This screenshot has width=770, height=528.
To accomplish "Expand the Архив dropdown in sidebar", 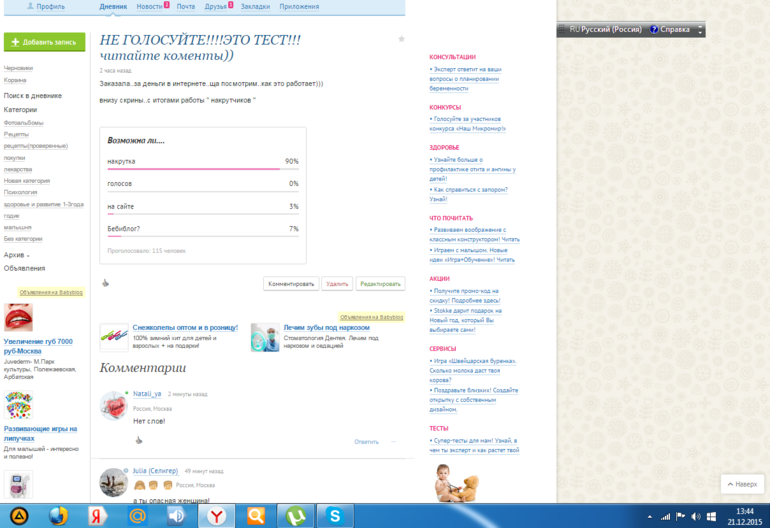I will [17, 255].
